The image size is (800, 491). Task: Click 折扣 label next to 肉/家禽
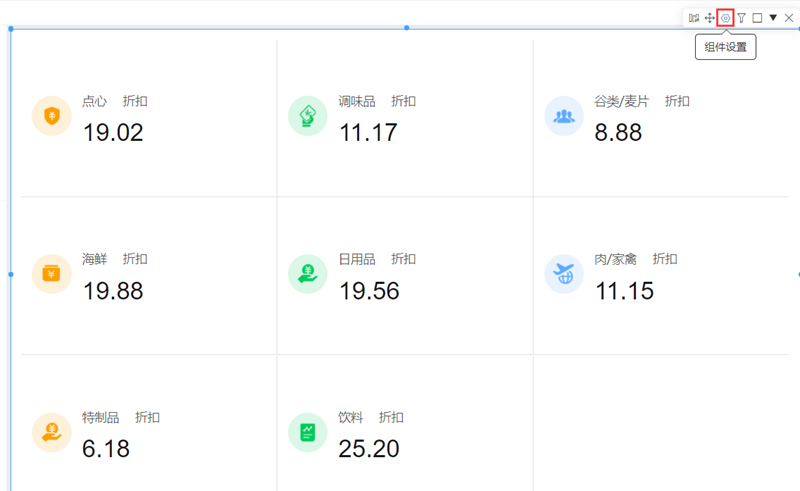click(665, 259)
